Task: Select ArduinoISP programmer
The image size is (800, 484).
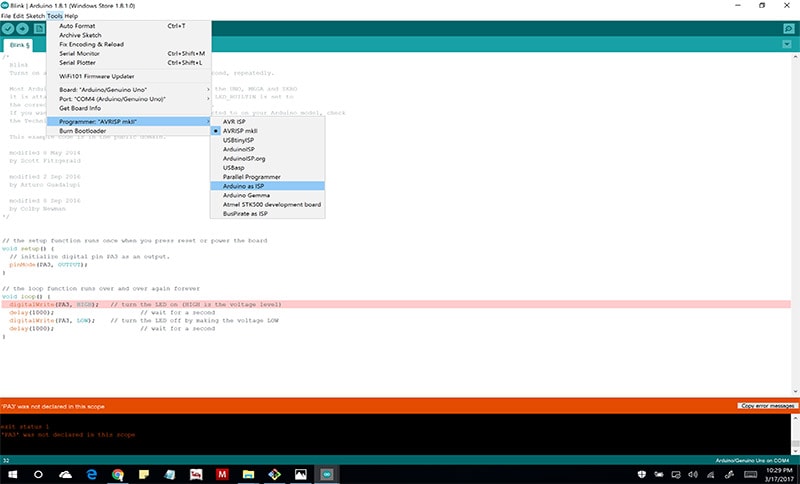Action: coord(267,149)
